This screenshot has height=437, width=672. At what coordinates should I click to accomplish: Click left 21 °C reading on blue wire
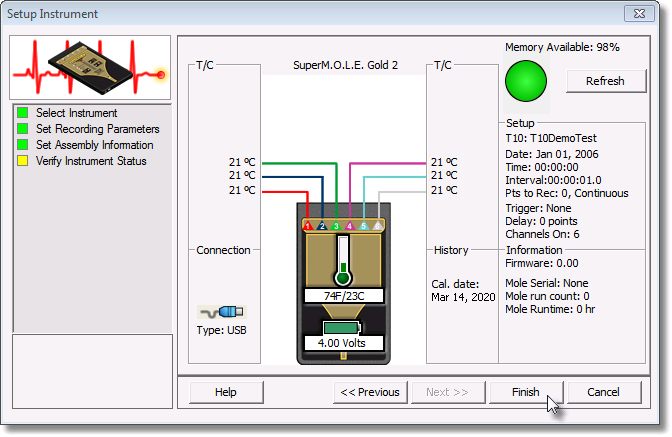pyautogui.click(x=242, y=175)
